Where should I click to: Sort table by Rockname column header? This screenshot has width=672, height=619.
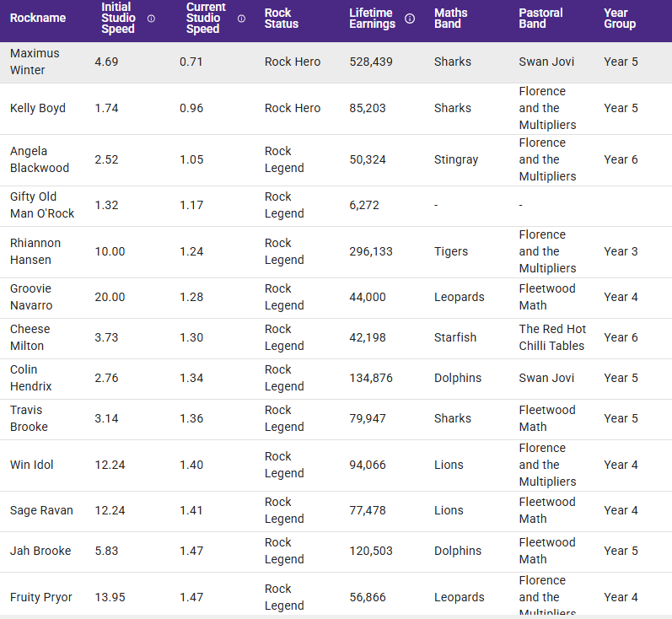pos(38,19)
